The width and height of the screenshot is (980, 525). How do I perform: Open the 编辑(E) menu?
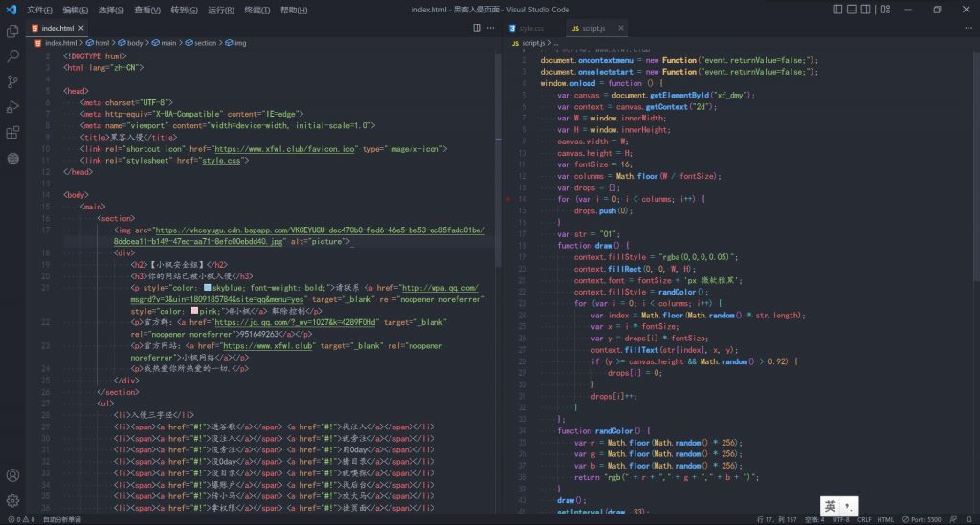pos(75,10)
